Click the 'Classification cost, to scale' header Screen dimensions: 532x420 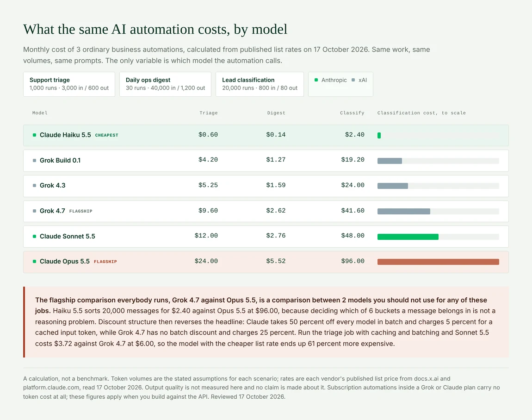click(421, 113)
